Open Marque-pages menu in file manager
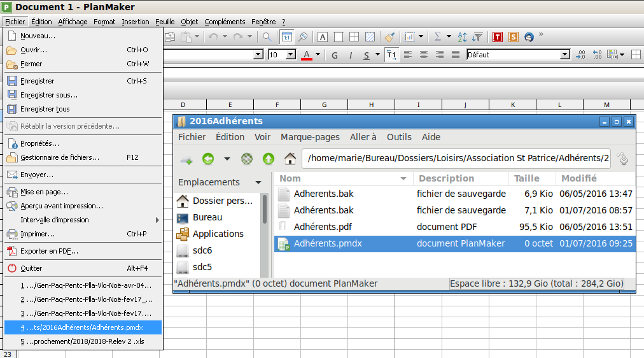 pyautogui.click(x=310, y=137)
